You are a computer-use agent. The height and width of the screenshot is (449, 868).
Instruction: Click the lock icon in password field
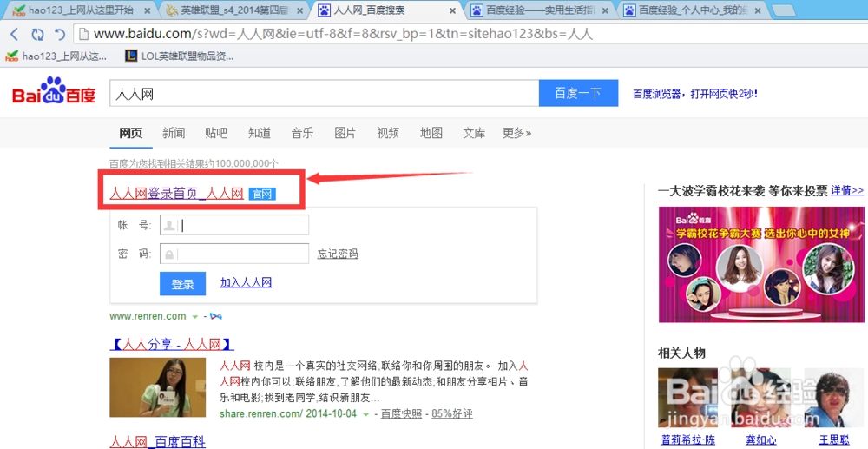click(x=169, y=254)
